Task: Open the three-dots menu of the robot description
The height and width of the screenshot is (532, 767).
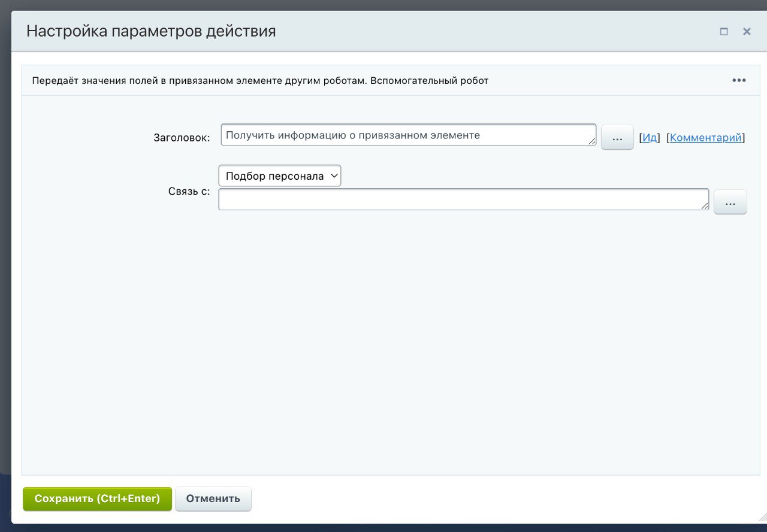Action: click(x=739, y=80)
